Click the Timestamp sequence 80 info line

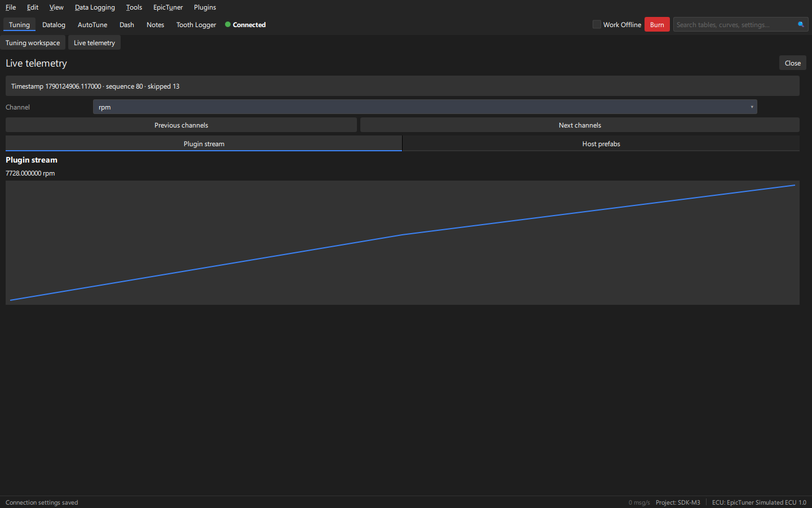point(403,86)
